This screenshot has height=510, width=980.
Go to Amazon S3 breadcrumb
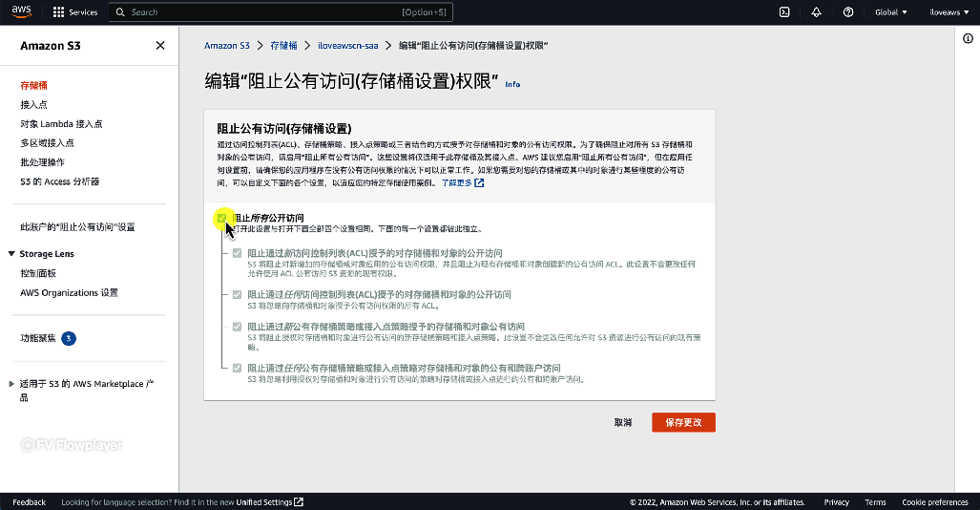coord(227,46)
